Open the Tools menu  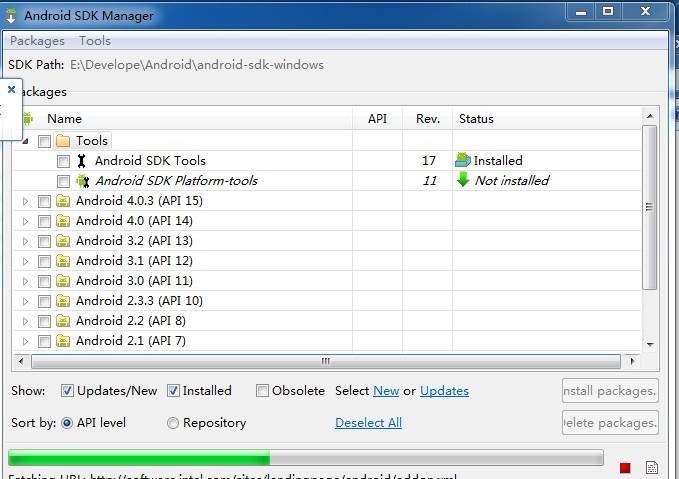[95, 41]
